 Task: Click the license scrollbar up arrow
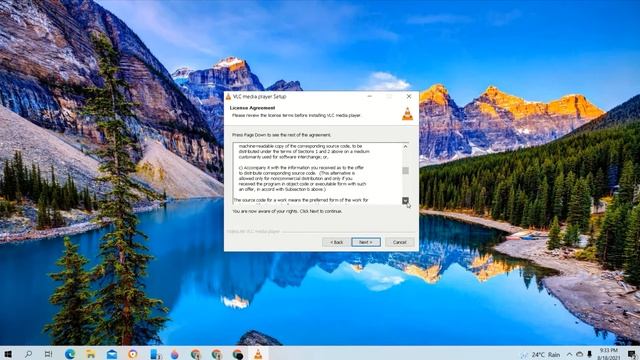pyautogui.click(x=405, y=146)
